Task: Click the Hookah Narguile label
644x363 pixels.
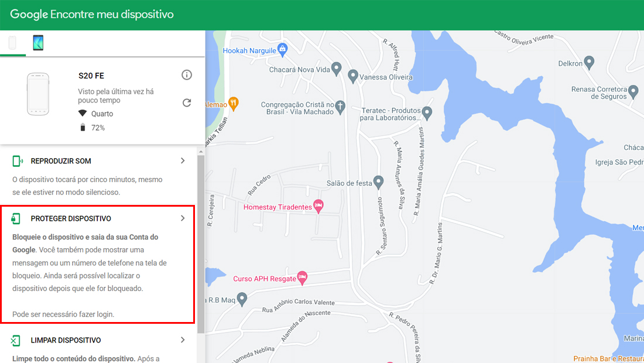Action: [249, 50]
